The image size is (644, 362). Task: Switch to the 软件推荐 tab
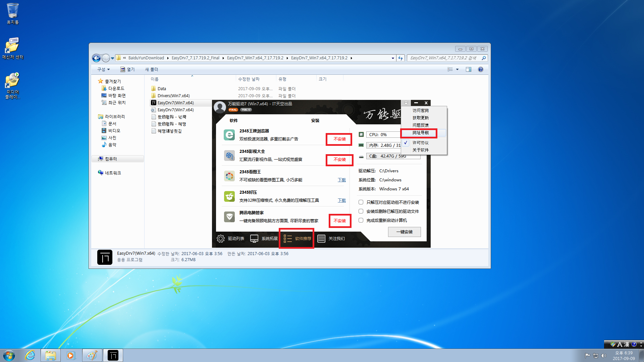click(297, 239)
